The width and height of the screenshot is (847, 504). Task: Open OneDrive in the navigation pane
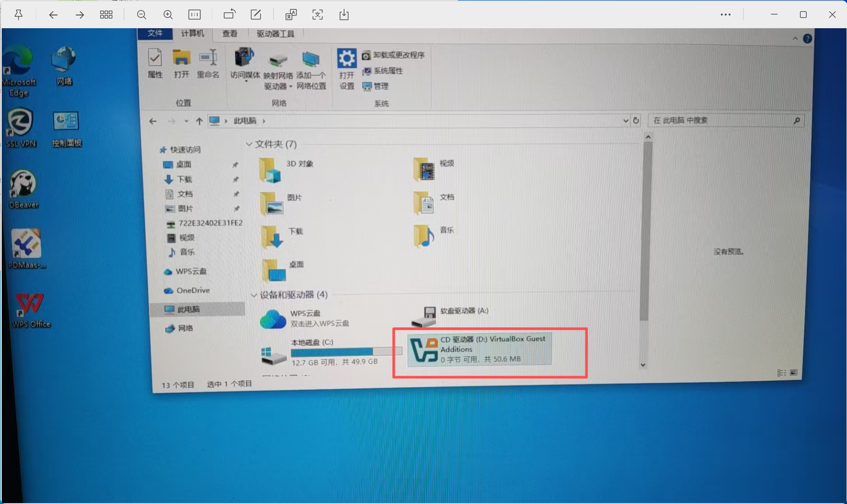click(193, 290)
